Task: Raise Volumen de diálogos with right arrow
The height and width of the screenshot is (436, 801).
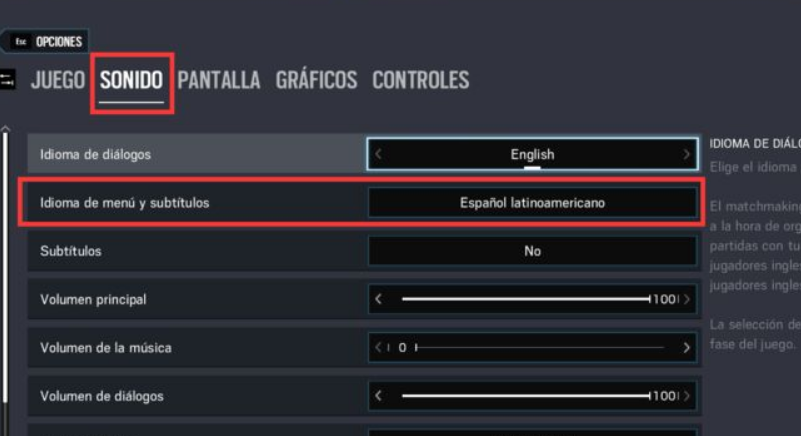Action: 687,396
